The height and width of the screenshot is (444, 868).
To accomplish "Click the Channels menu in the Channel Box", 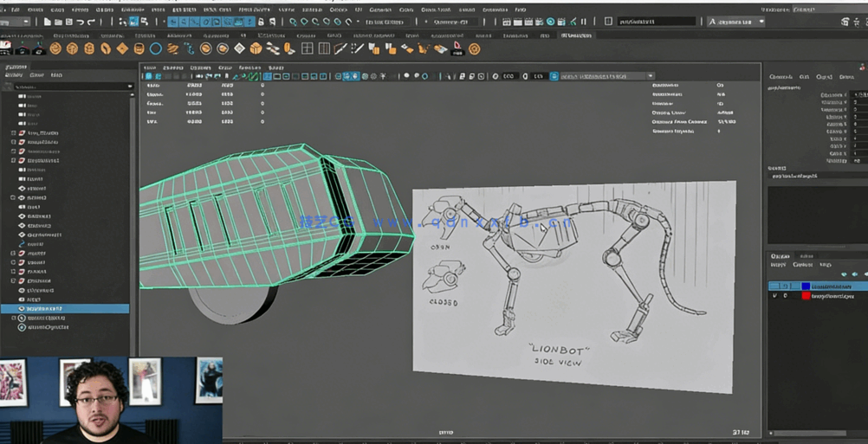I will (781, 77).
